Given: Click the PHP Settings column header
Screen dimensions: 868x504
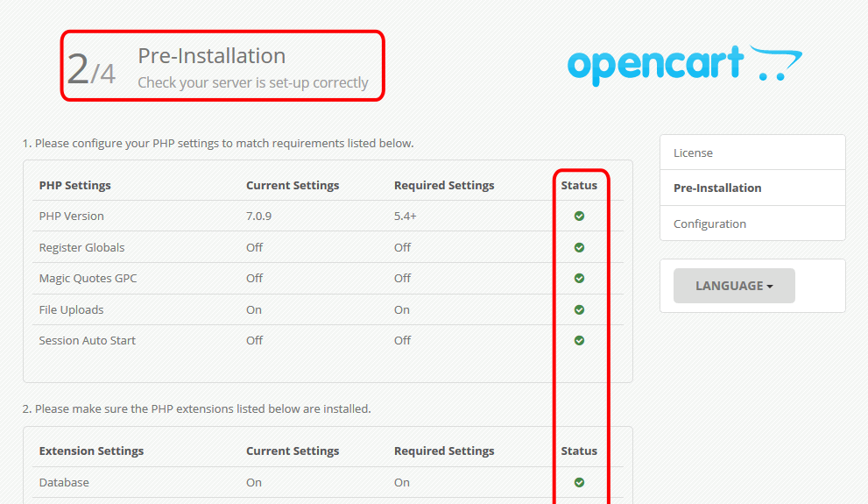Looking at the screenshot, I should click(74, 186).
